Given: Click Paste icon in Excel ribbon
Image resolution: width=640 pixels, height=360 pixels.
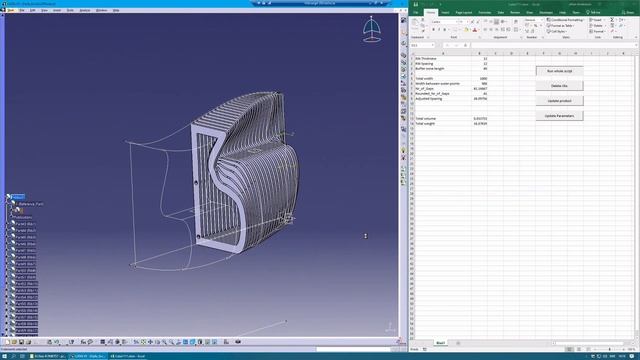Looking at the screenshot, I should point(414,24).
